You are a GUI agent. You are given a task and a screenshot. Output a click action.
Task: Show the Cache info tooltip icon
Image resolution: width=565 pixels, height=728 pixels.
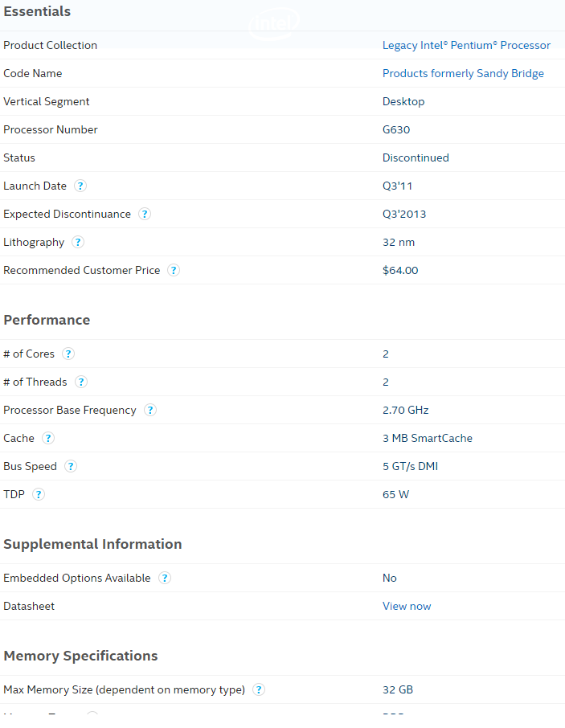click(48, 438)
